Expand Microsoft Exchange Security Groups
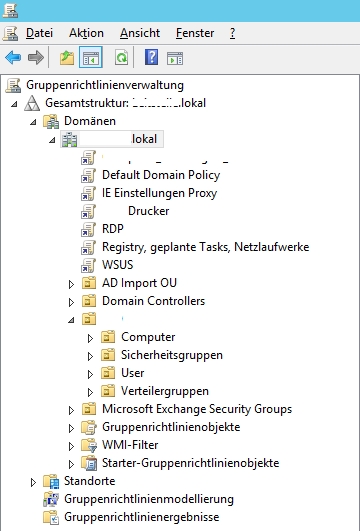The image size is (360, 531). [71, 410]
